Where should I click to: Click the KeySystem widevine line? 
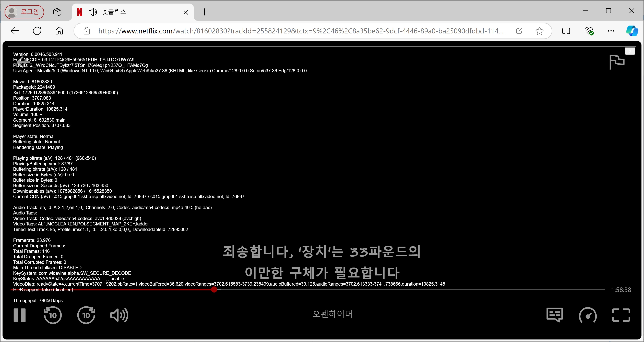72,273
